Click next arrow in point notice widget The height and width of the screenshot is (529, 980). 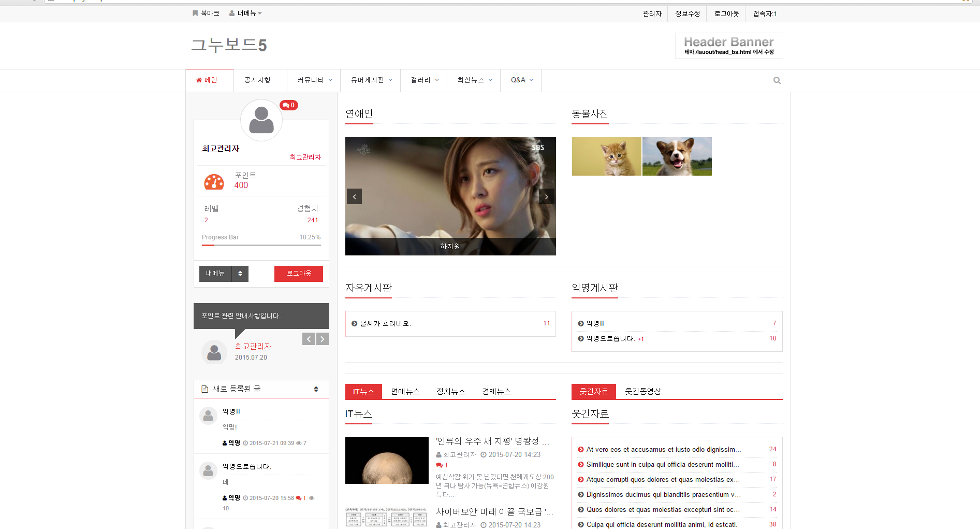pyautogui.click(x=323, y=339)
